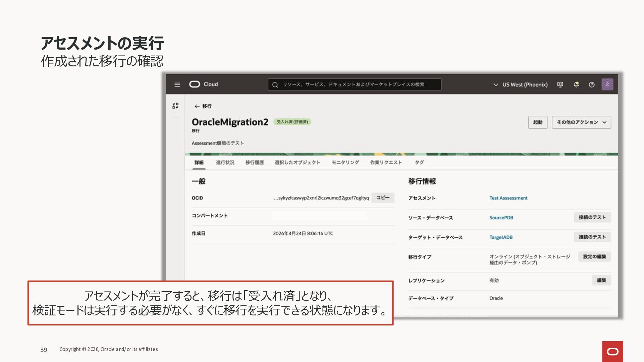Click the Oracle Cloud logo
Viewport: 644px width, 362px height.
[204, 84]
